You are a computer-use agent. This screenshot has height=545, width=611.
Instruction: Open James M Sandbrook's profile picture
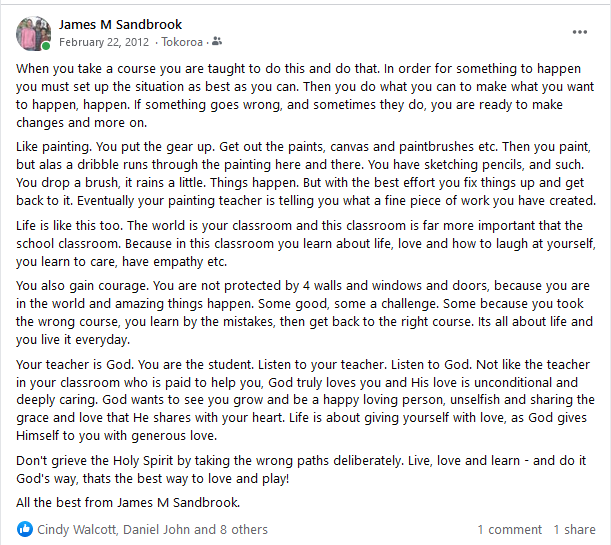pyautogui.click(x=32, y=32)
